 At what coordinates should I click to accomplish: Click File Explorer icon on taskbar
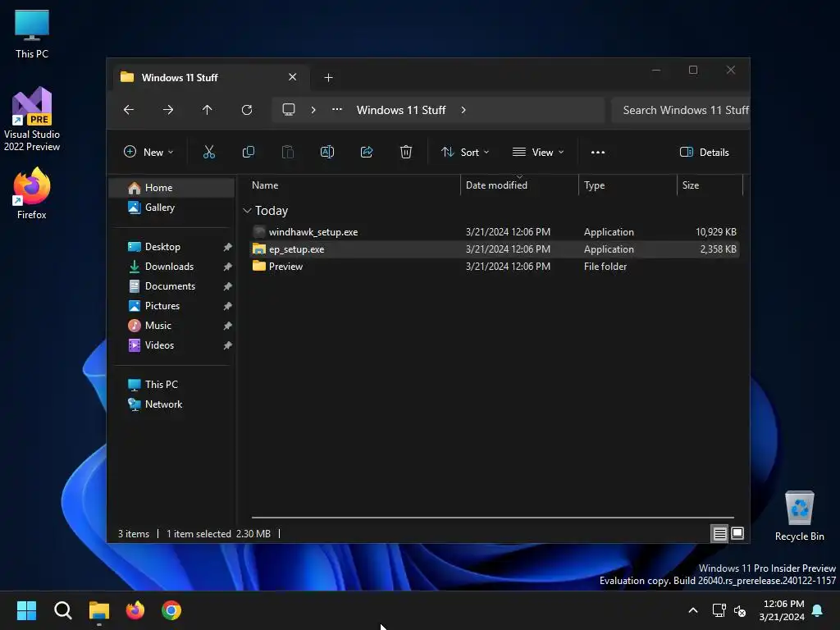pyautogui.click(x=99, y=610)
